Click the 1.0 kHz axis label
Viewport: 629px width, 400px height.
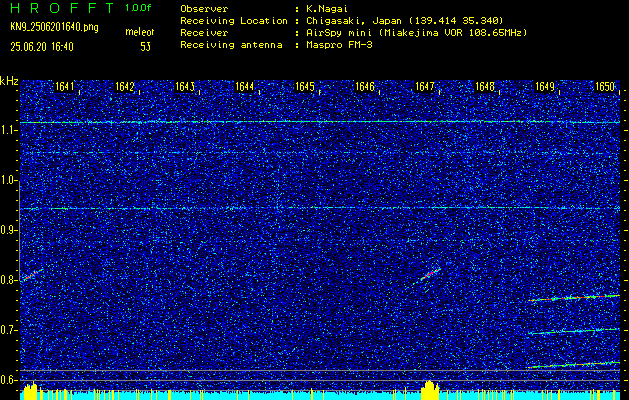8,181
